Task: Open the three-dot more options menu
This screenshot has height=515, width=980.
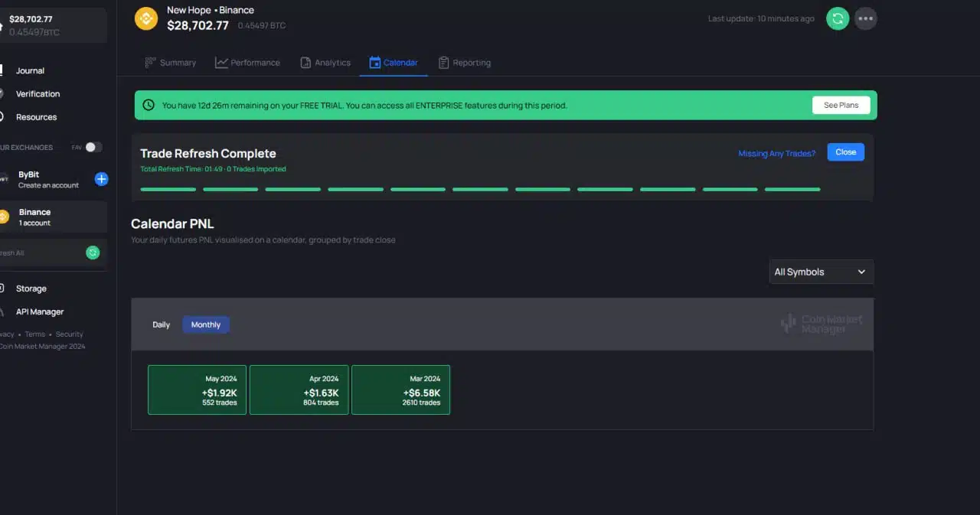Action: (x=866, y=18)
